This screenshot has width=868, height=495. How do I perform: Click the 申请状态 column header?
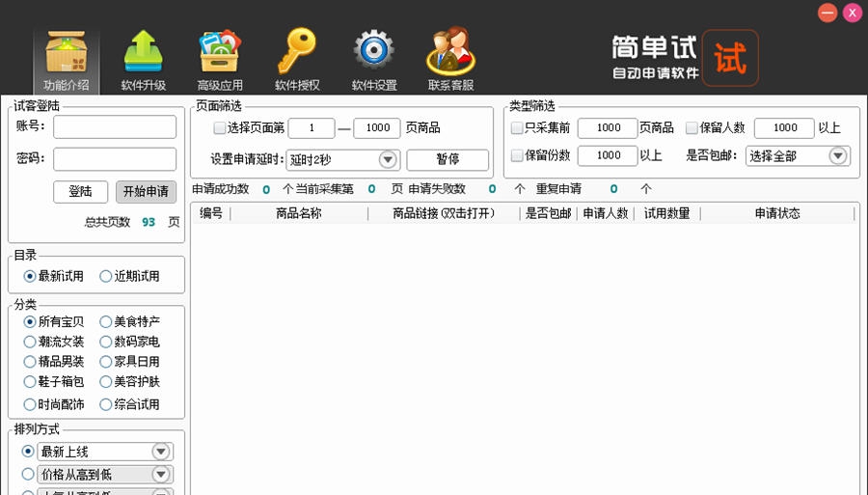777,213
